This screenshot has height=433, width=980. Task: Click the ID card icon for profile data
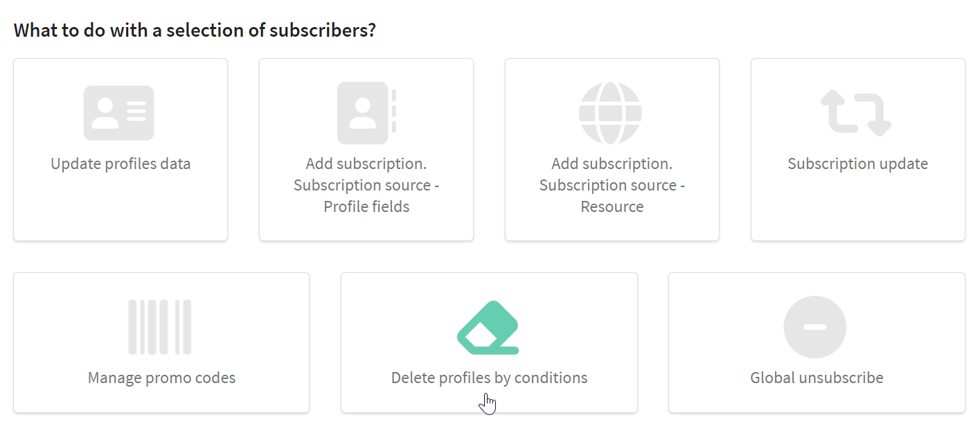click(119, 113)
